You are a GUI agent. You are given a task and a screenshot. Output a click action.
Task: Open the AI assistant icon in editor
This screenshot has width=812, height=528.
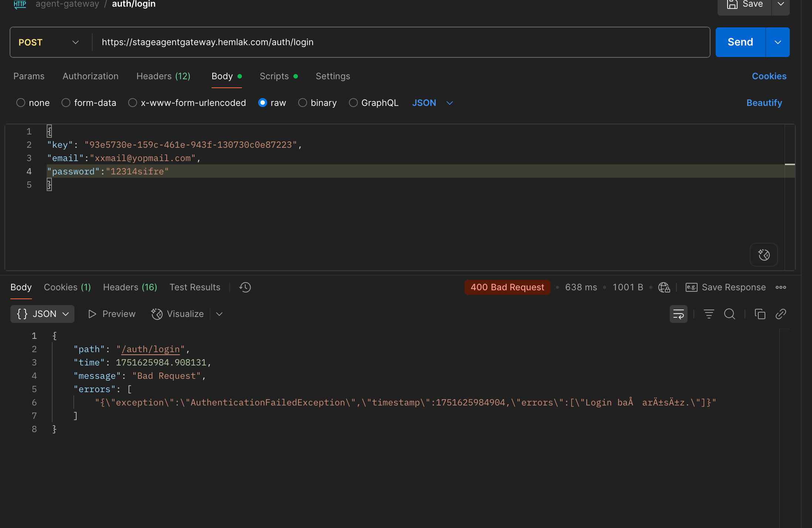[763, 255]
